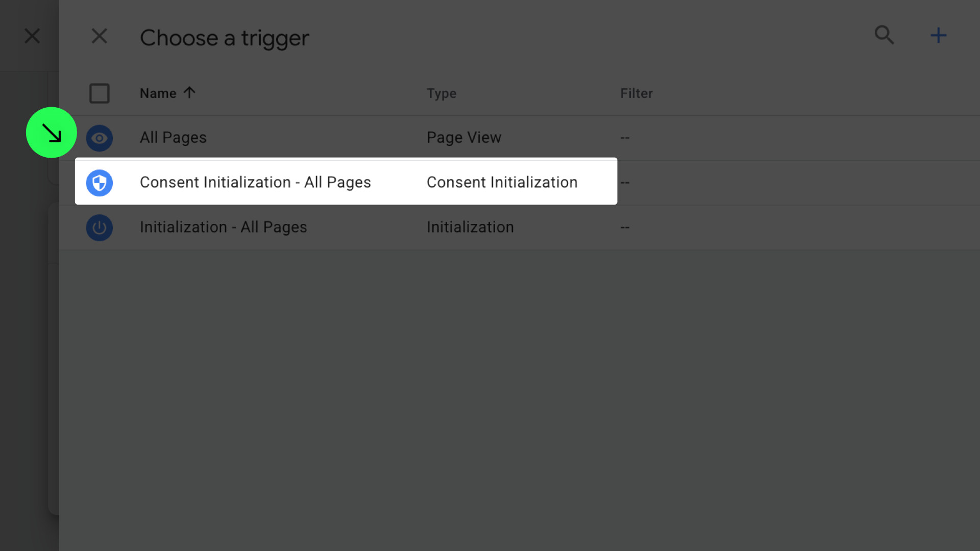Image resolution: width=980 pixels, height=551 pixels.
Task: Click the Consent Initialization type cell
Action: 502,182
